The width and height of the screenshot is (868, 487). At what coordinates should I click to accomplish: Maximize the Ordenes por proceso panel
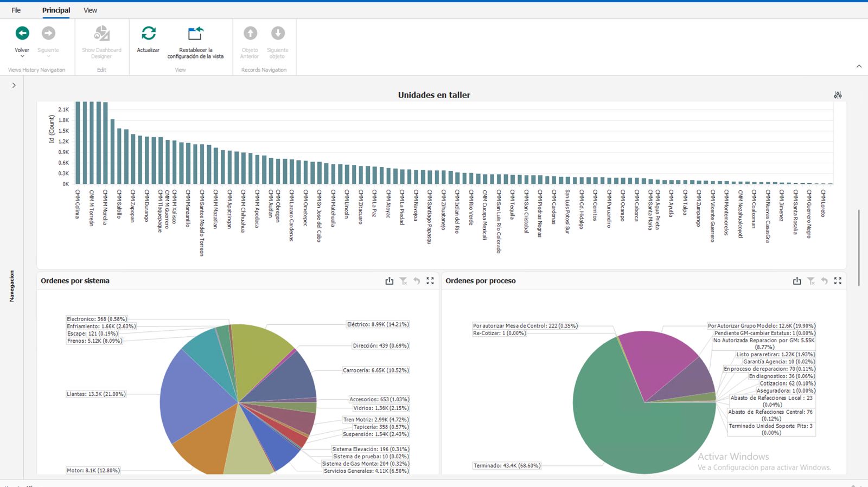[838, 281]
